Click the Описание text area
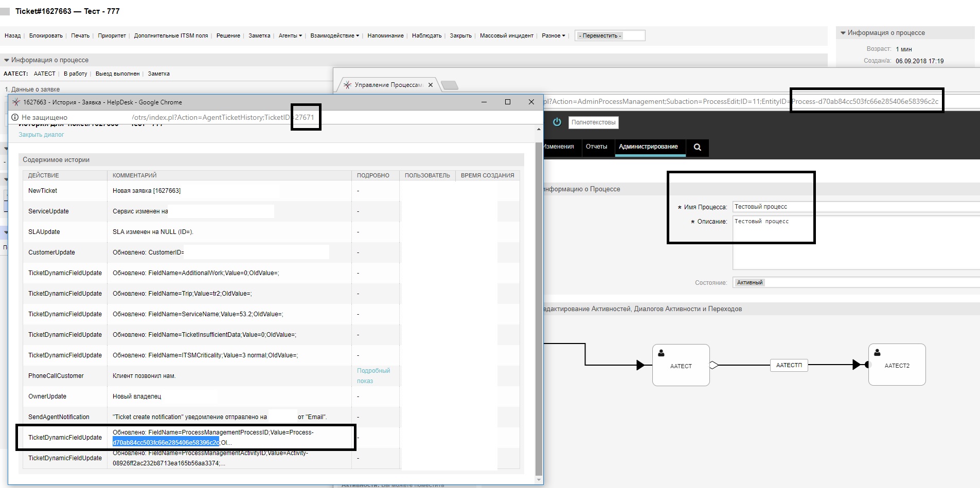Viewport: 980px width, 488px height. click(856, 243)
